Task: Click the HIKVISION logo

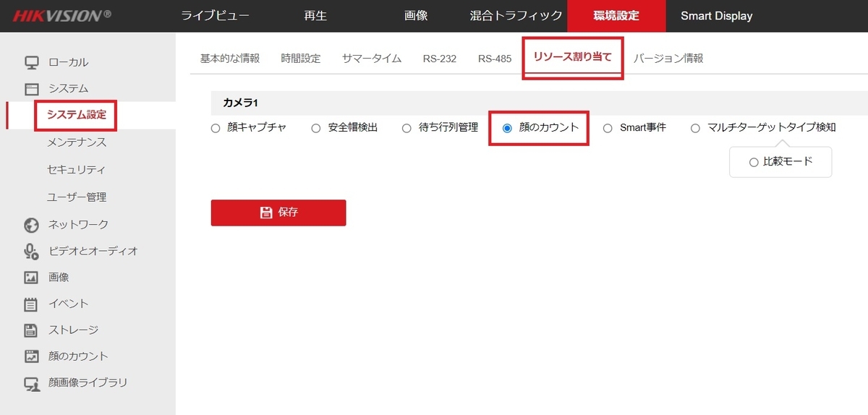Action: coord(62,14)
